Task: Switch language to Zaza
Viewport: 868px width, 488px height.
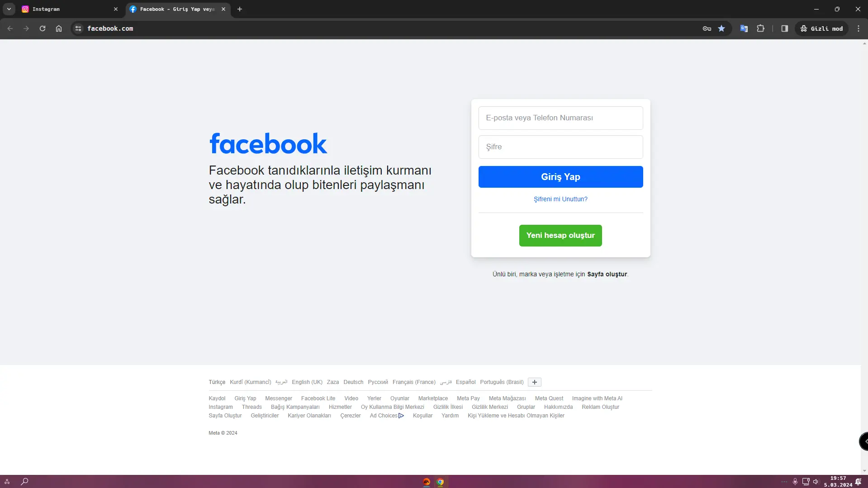Action: [333, 382]
